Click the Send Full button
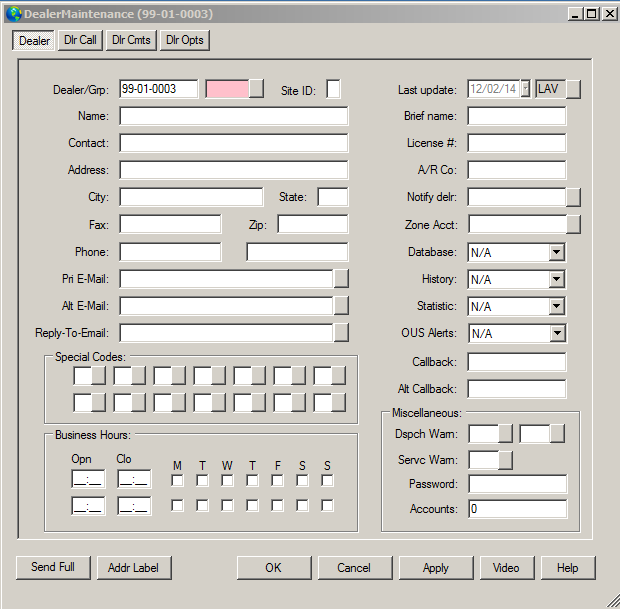 click(x=53, y=567)
